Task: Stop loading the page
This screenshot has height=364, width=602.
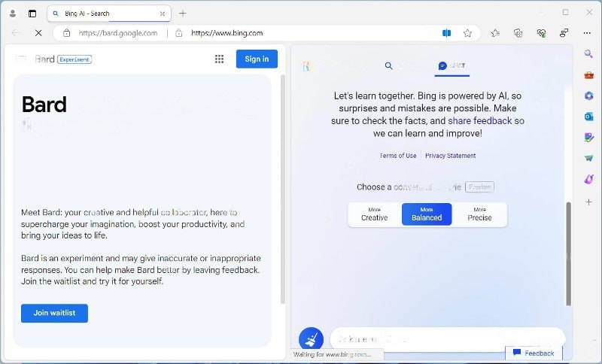Action: pyautogui.click(x=38, y=33)
